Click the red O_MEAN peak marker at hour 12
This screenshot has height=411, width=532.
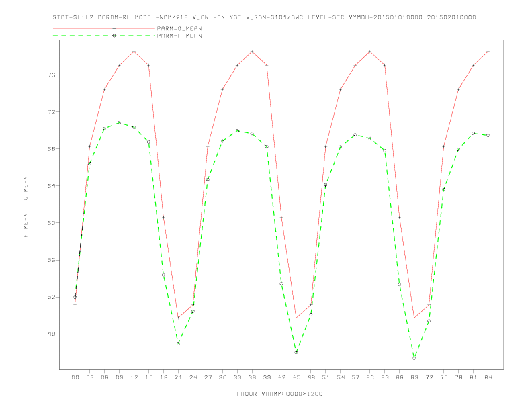(134, 52)
